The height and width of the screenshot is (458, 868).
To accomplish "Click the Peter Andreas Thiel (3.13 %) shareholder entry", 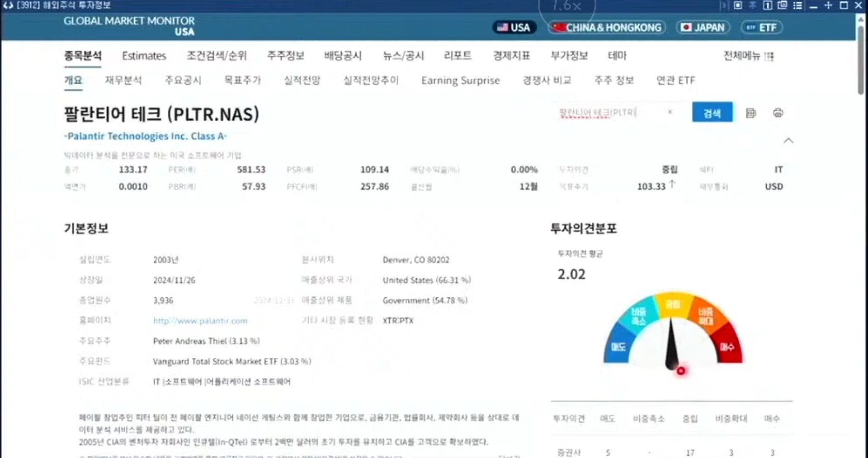I will [207, 341].
